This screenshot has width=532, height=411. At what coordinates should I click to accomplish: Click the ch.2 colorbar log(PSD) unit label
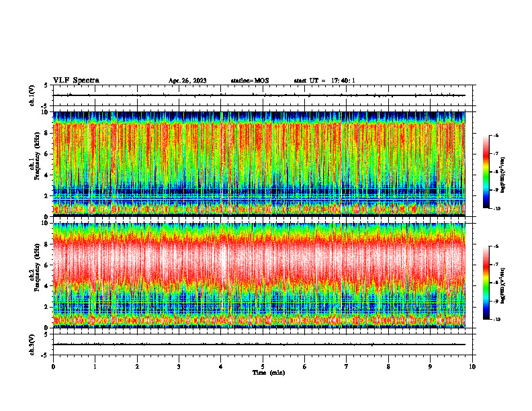pyautogui.click(x=502, y=286)
